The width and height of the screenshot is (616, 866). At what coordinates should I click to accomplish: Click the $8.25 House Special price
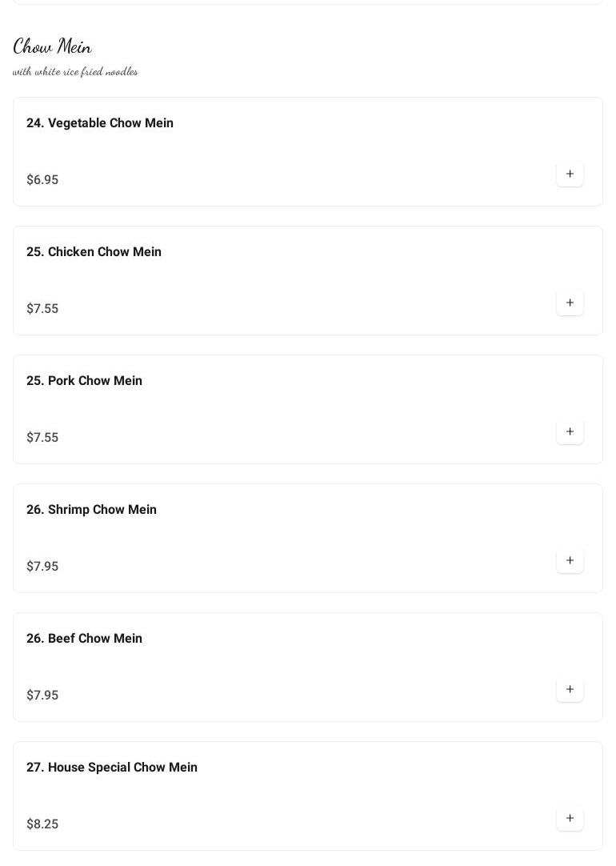point(42,824)
